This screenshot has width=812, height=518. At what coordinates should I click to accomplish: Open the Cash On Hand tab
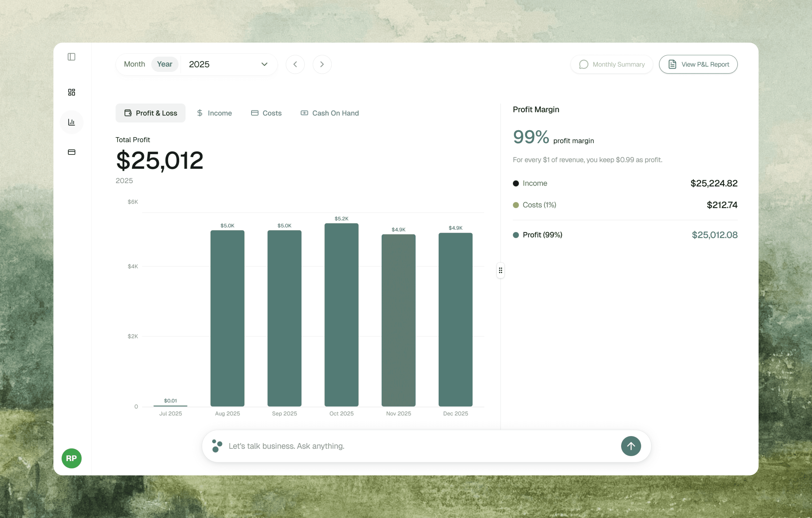tap(329, 113)
